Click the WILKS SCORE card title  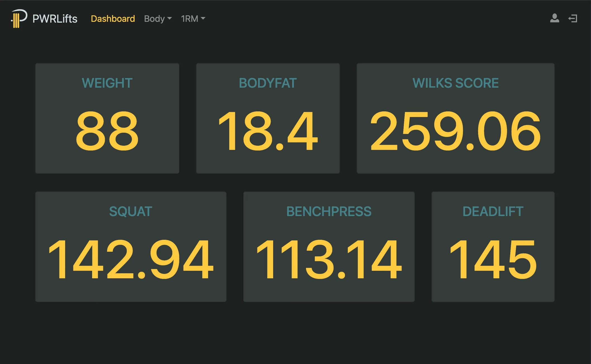coord(456,83)
